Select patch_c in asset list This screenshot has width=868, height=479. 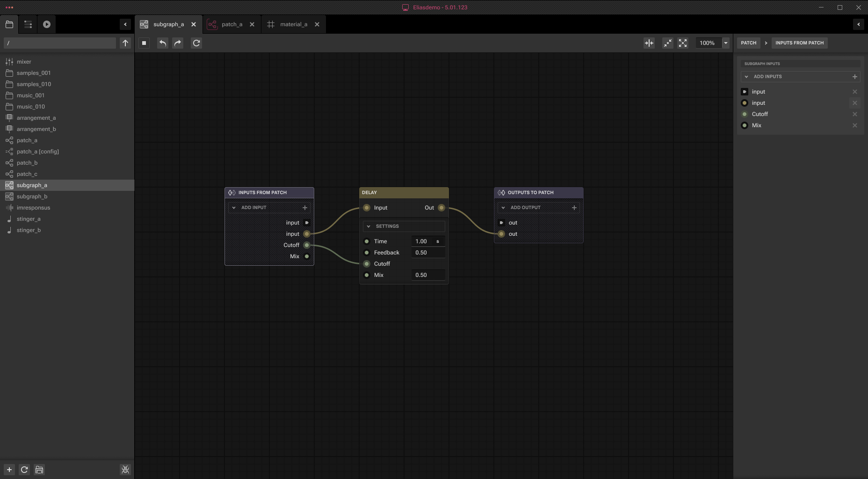point(67,174)
